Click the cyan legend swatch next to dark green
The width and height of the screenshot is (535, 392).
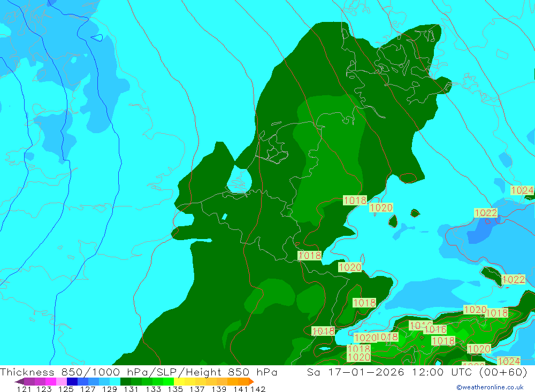[x=115, y=381]
